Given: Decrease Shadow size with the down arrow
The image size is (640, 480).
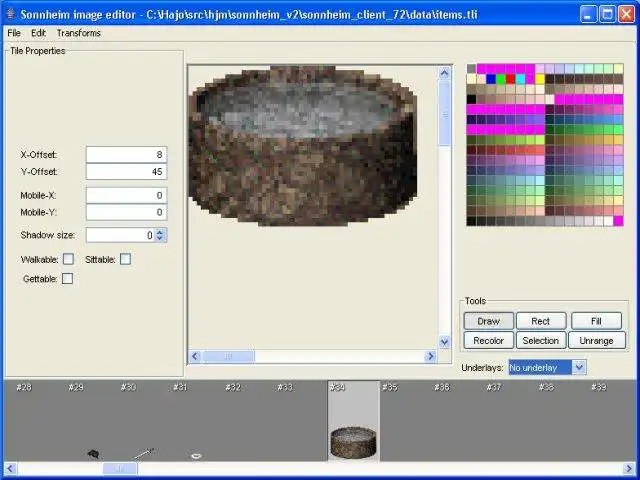Looking at the screenshot, I should tap(160, 239).
